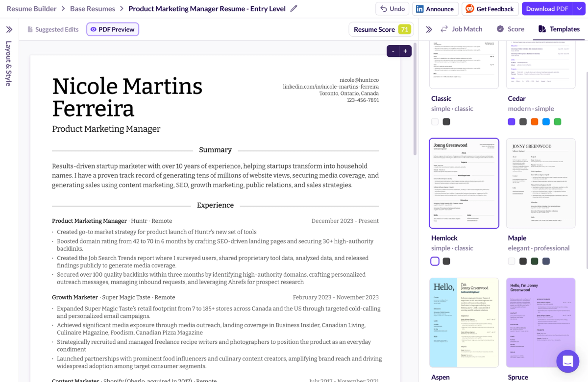
Task: Select the Templates tab
Action: [559, 29]
